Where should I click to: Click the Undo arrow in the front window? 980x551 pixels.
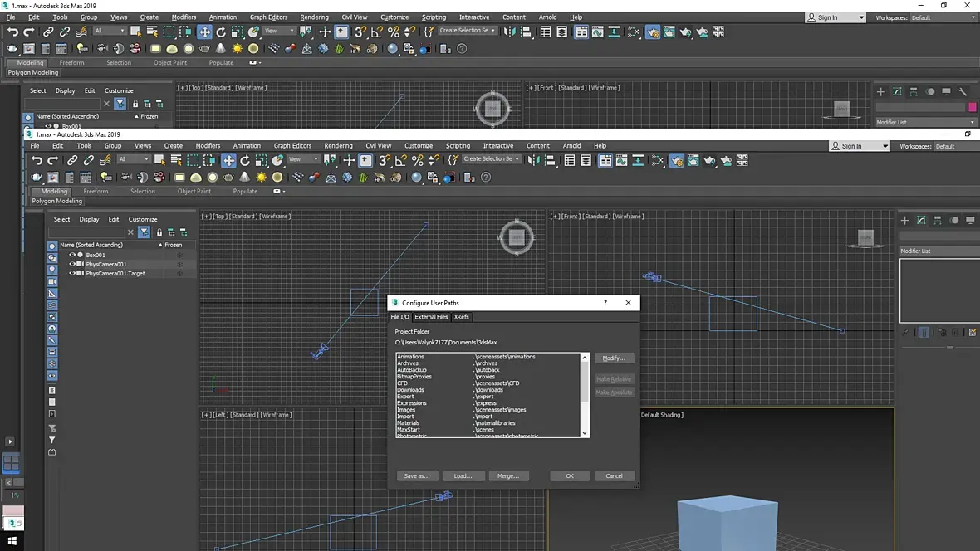(x=37, y=161)
